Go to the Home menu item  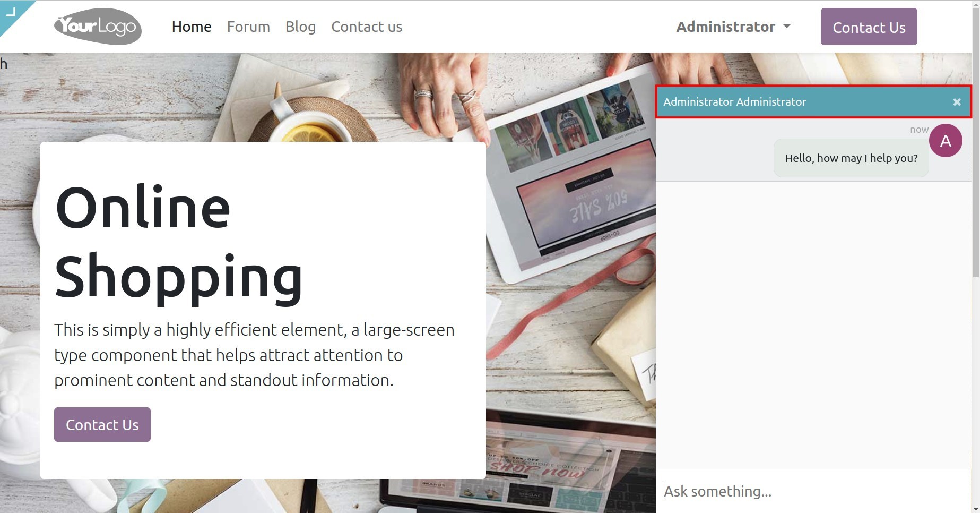point(192,27)
